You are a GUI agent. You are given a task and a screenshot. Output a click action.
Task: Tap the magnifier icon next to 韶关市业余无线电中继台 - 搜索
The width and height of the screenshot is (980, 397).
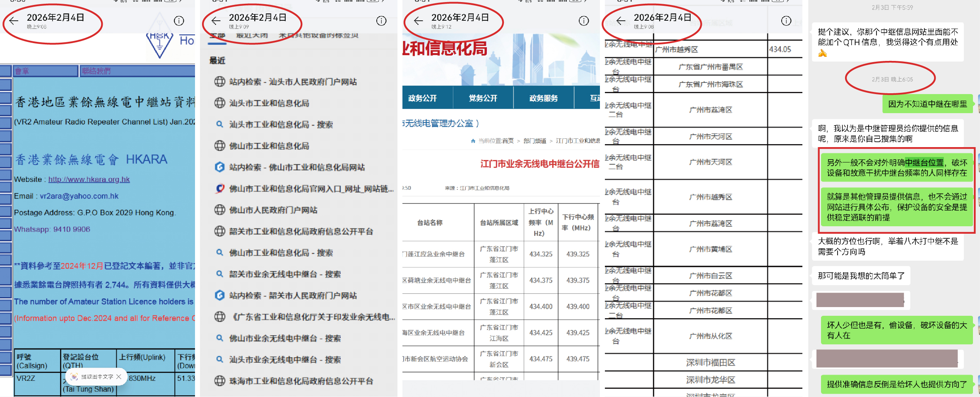(x=220, y=274)
